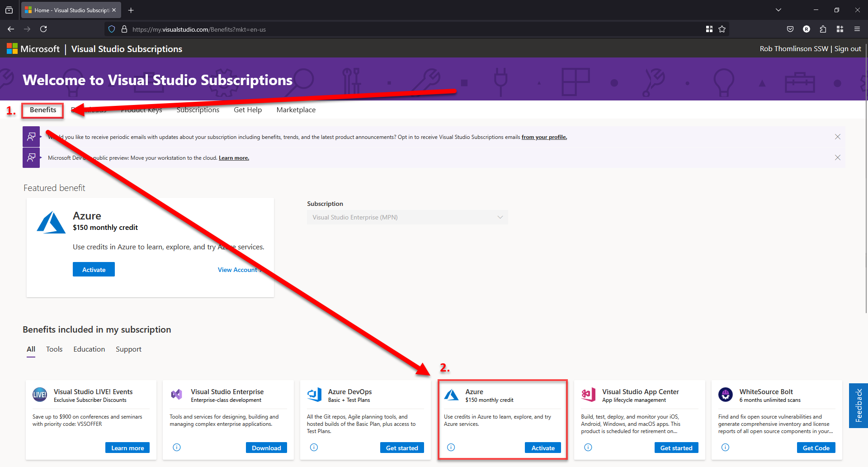Select the All benefits filter tab

point(31,349)
